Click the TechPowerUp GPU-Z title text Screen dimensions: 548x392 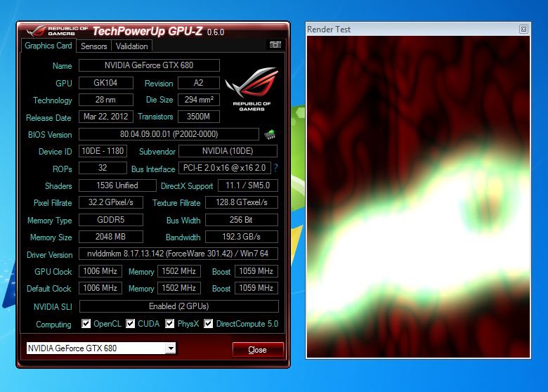tap(148, 31)
